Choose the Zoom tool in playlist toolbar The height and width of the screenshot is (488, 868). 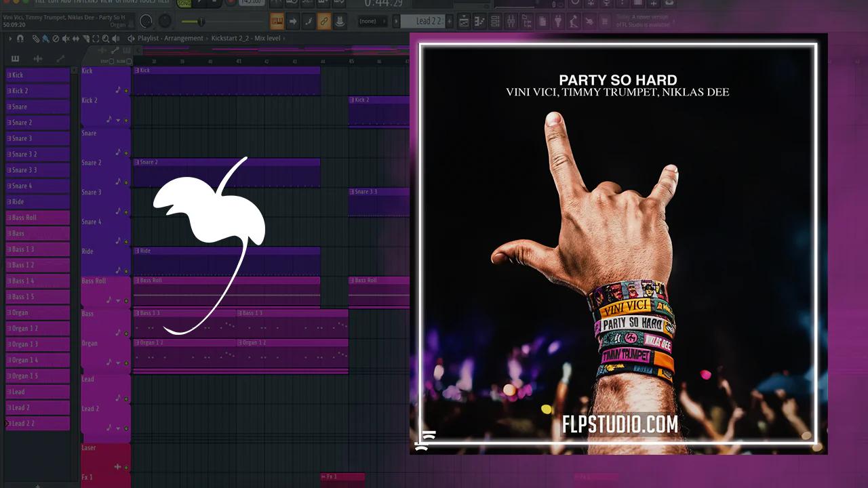point(104,39)
